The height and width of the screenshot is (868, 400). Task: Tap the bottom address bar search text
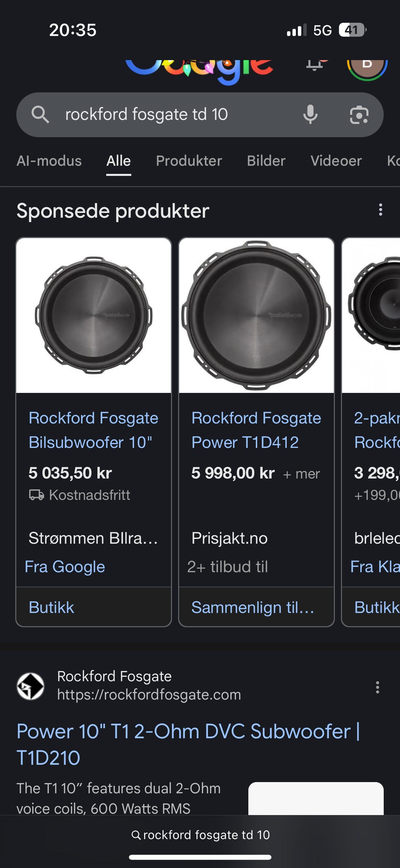click(x=201, y=835)
